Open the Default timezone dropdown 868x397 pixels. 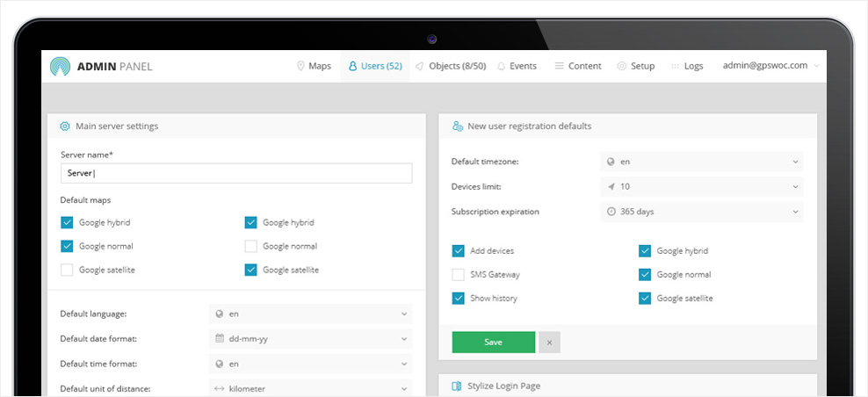702,162
